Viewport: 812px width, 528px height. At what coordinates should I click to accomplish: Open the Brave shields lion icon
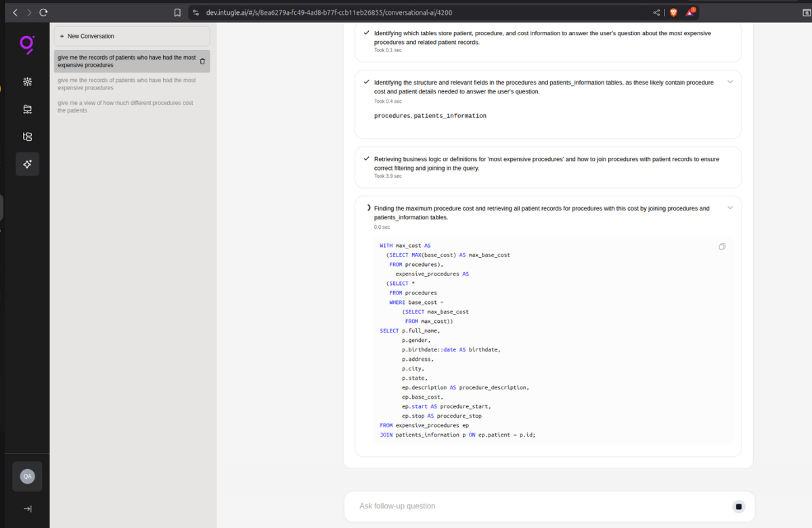pos(673,12)
